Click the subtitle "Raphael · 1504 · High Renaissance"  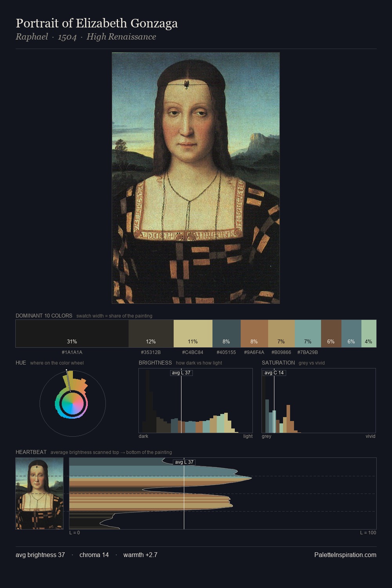coord(86,37)
